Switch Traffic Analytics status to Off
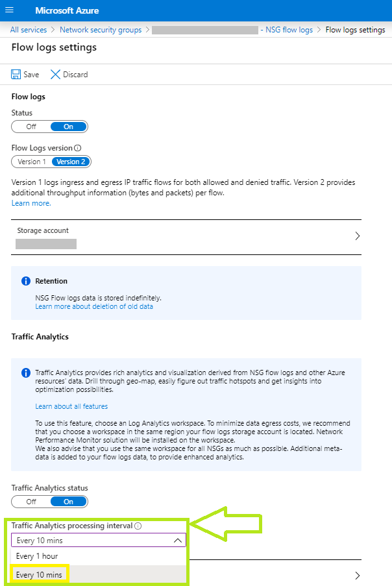The width and height of the screenshot is (392, 586). [x=31, y=502]
